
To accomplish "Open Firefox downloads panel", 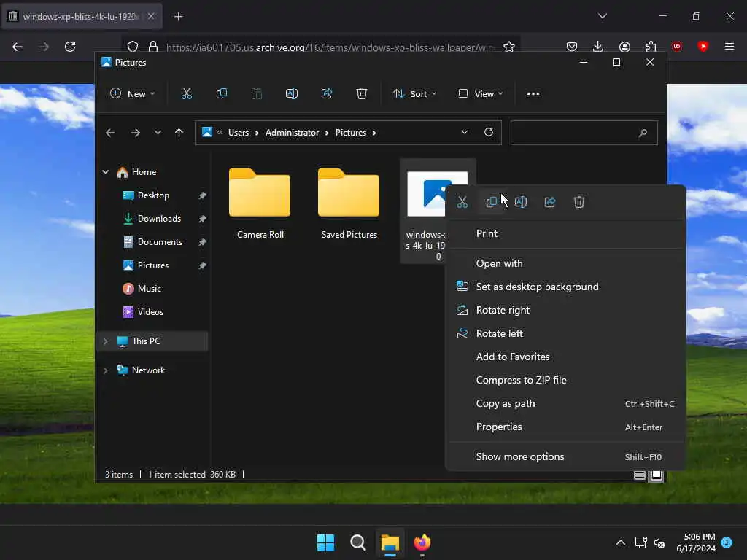I will pos(598,47).
